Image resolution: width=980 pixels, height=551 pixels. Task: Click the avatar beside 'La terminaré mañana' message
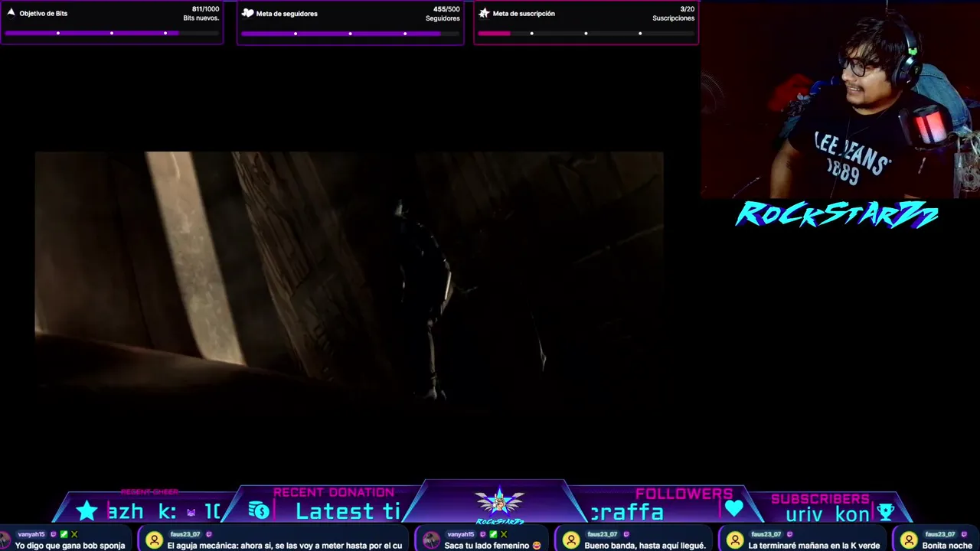734,540
